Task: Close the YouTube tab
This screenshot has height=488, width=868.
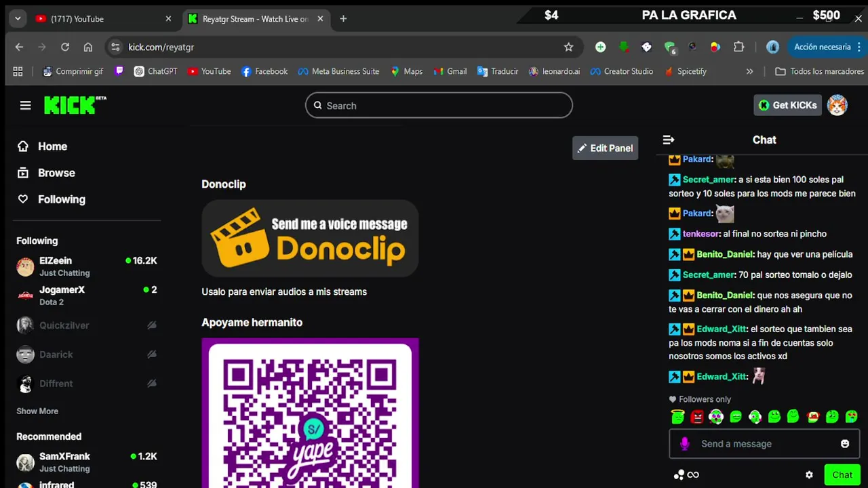Action: point(168,19)
